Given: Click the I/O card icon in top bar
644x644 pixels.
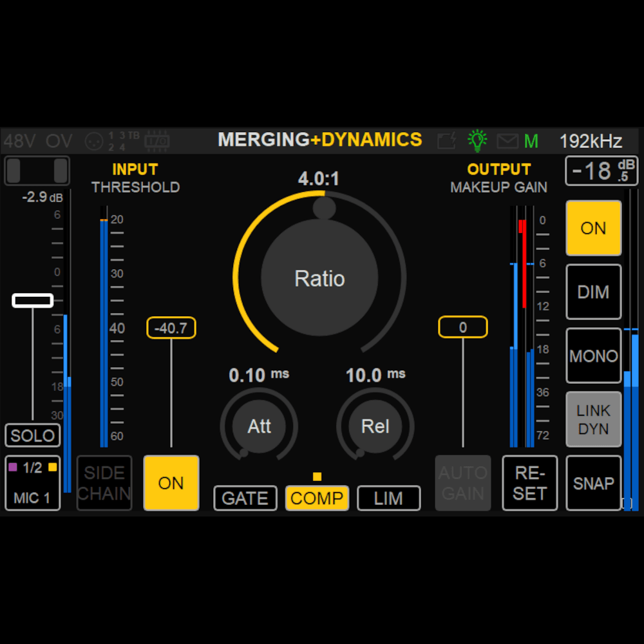Looking at the screenshot, I should (156, 140).
